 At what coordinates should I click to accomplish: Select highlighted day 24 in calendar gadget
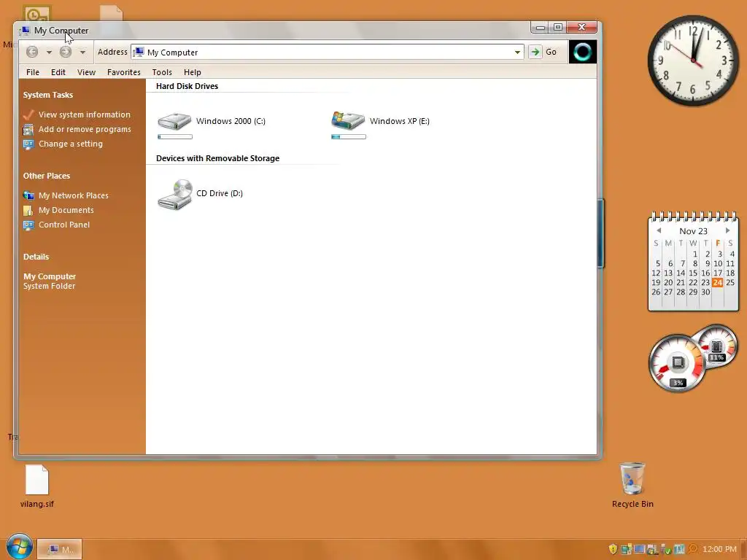click(x=718, y=282)
